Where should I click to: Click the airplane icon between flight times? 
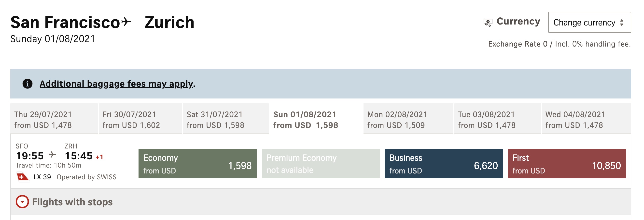tap(52, 155)
